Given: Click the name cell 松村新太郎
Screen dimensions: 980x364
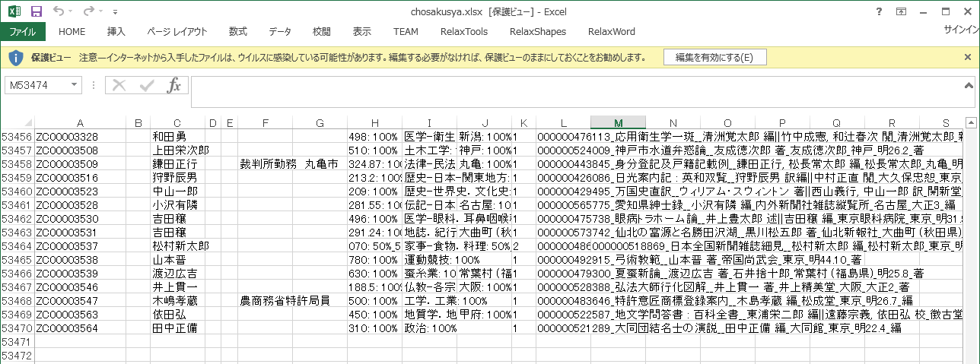Looking at the screenshot, I should 177,245.
